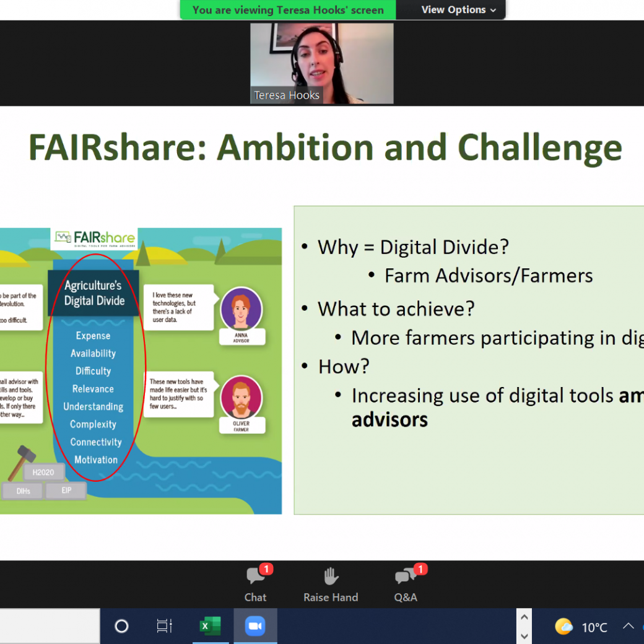Click the FAIRshare logo on the slide
Viewport: 644px width, 644px height.
coord(95,238)
